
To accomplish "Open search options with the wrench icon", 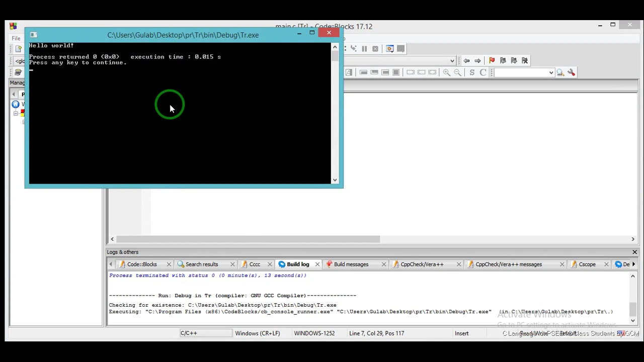I will pos(571,73).
